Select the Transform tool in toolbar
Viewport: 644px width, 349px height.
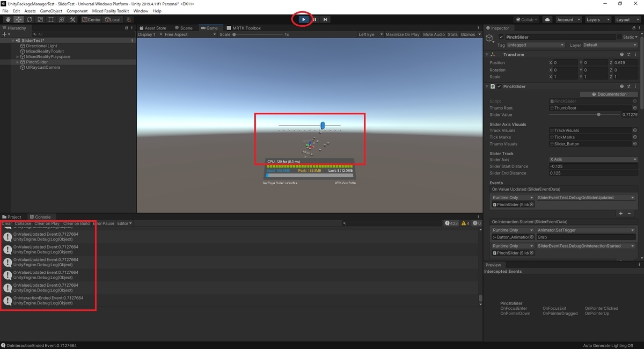pyautogui.click(x=61, y=20)
